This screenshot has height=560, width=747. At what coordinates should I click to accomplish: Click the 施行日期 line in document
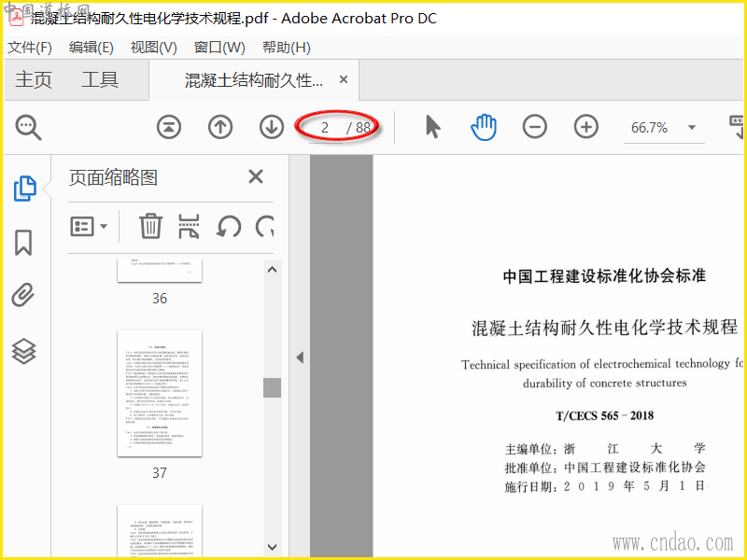[605, 486]
